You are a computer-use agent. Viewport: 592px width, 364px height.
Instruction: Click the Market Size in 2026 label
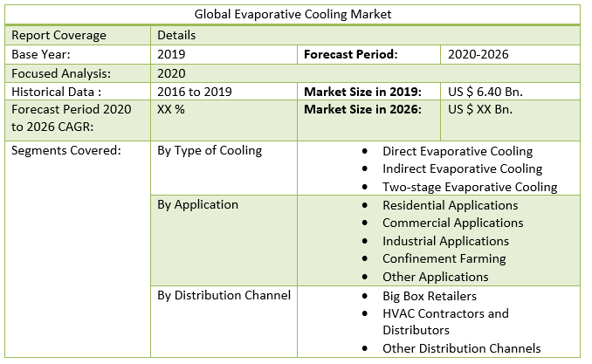(x=362, y=110)
